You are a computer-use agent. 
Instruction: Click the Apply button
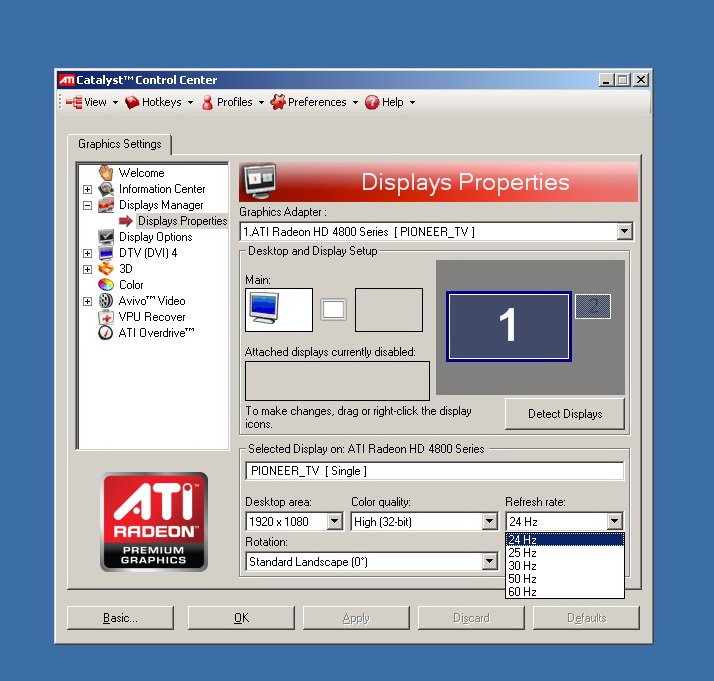pos(356,618)
